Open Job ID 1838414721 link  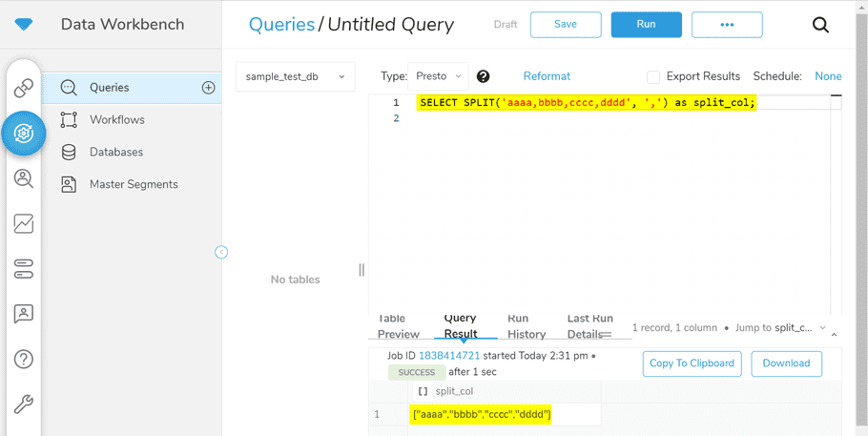click(x=449, y=356)
